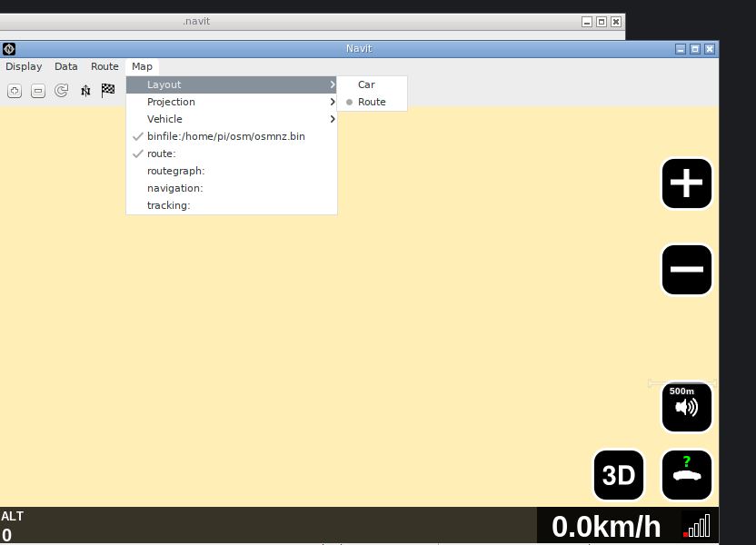756x545 pixels.
Task: Select the zoom-out toolbar icon
Action: [x=37, y=90]
